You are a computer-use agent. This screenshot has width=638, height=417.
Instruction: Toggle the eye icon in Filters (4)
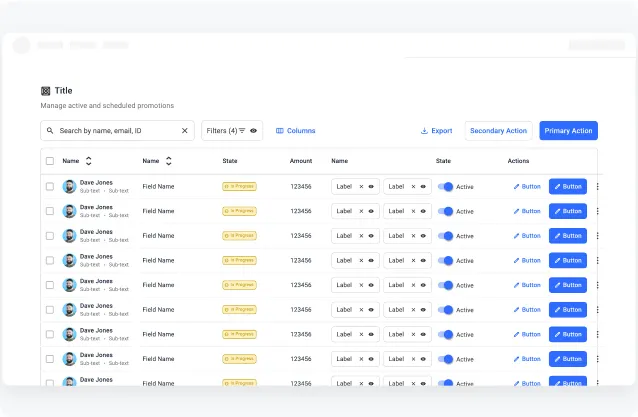253,131
